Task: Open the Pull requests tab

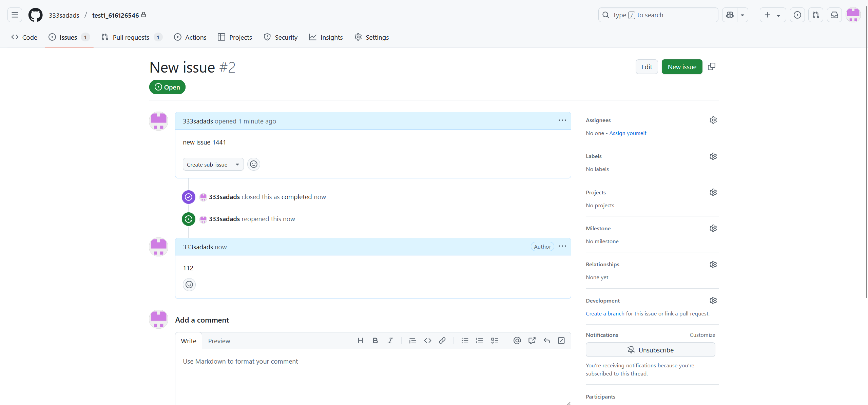Action: [x=131, y=37]
